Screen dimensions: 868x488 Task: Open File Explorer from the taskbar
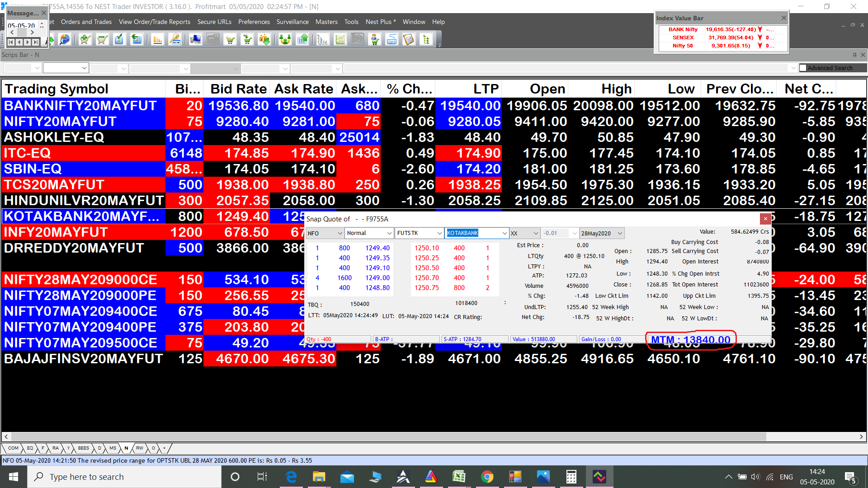pos(319,477)
